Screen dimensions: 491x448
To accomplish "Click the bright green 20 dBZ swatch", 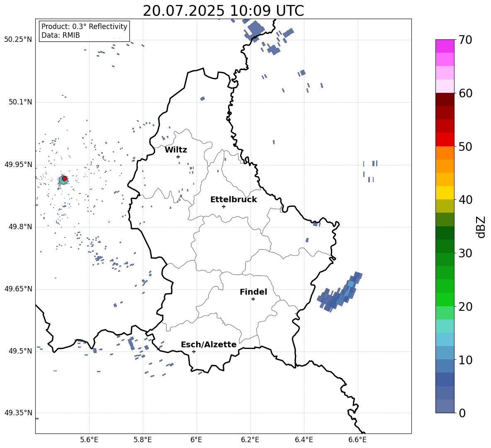I will [445, 299].
